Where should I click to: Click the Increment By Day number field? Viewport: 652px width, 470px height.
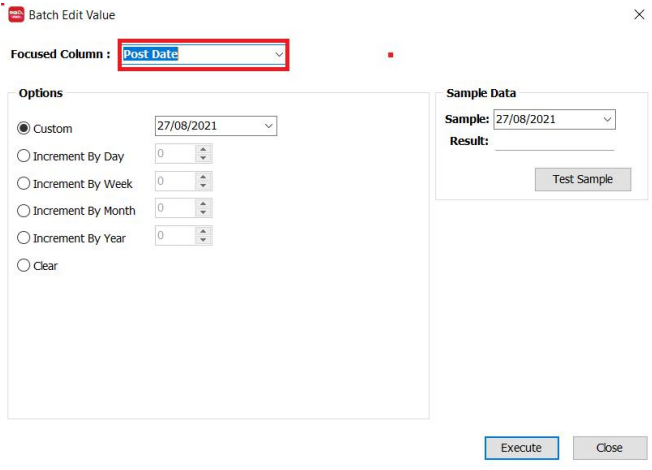174,155
